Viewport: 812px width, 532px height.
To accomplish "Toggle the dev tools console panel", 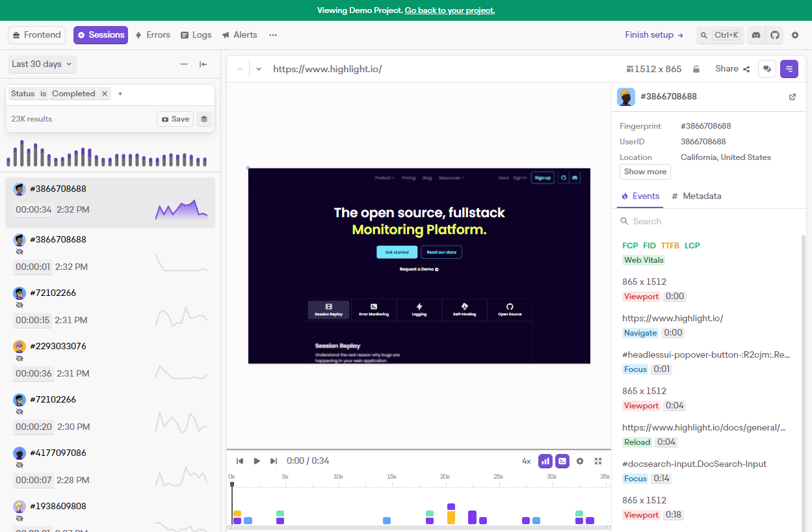I will point(562,461).
